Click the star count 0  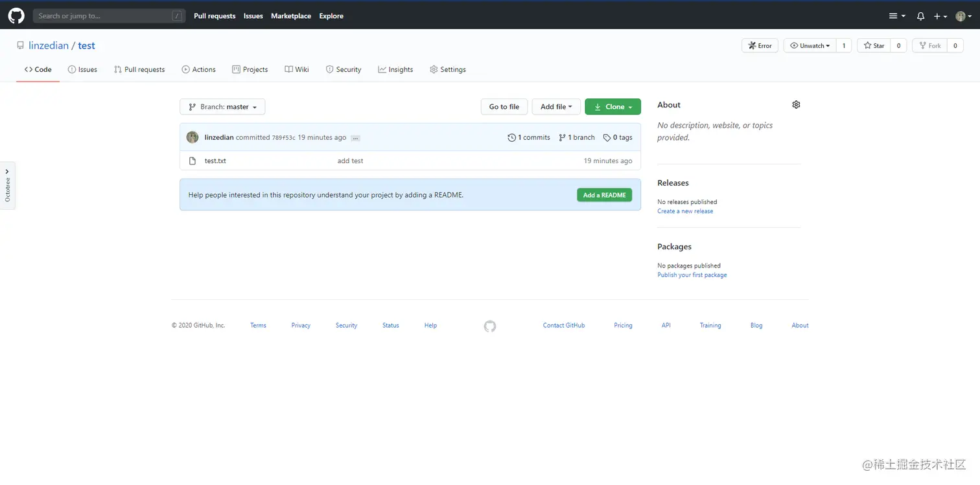point(898,45)
